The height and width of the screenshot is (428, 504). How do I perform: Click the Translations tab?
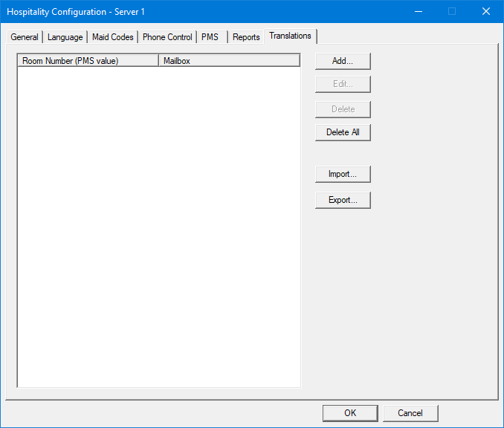coord(291,36)
